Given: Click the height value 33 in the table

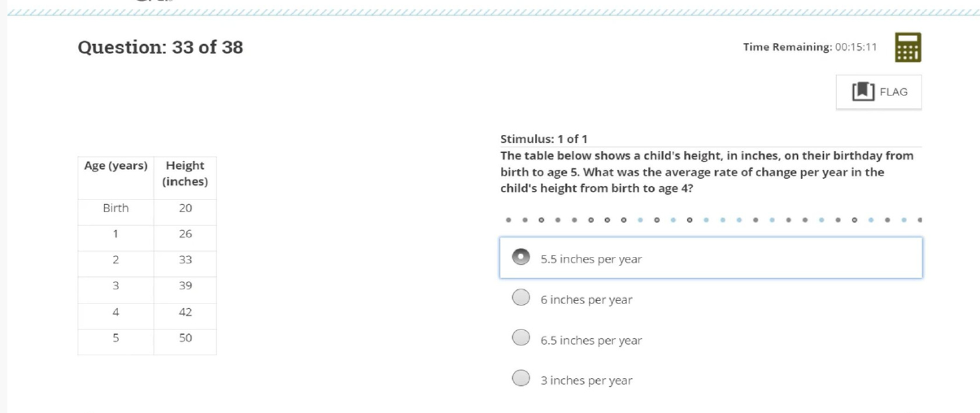Looking at the screenshot, I should point(185,260).
